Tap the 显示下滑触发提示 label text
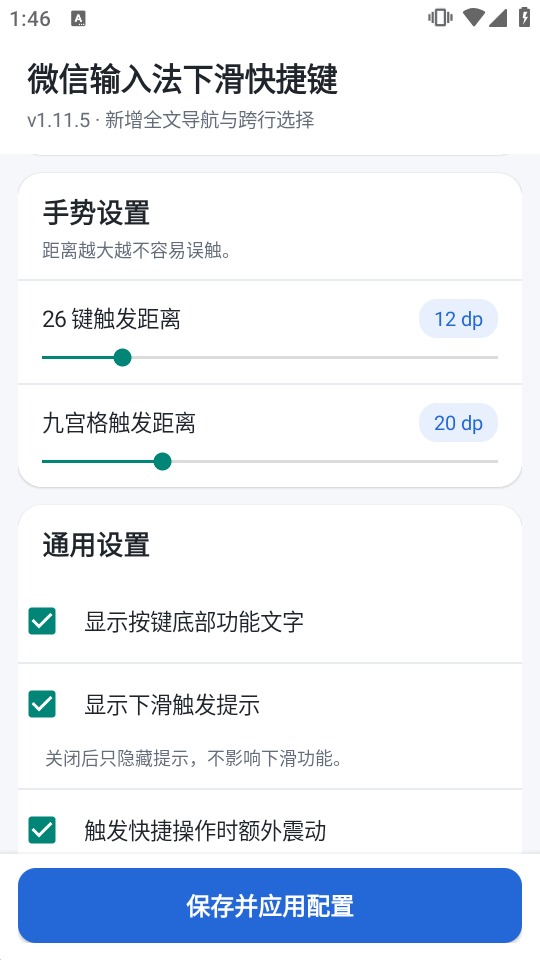This screenshot has height=960, width=540. tap(172, 705)
